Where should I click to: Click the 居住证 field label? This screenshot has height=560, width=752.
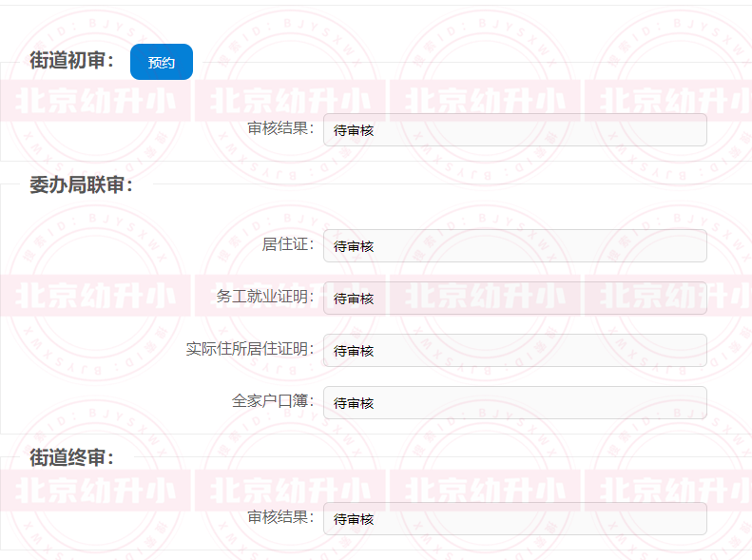(288, 244)
